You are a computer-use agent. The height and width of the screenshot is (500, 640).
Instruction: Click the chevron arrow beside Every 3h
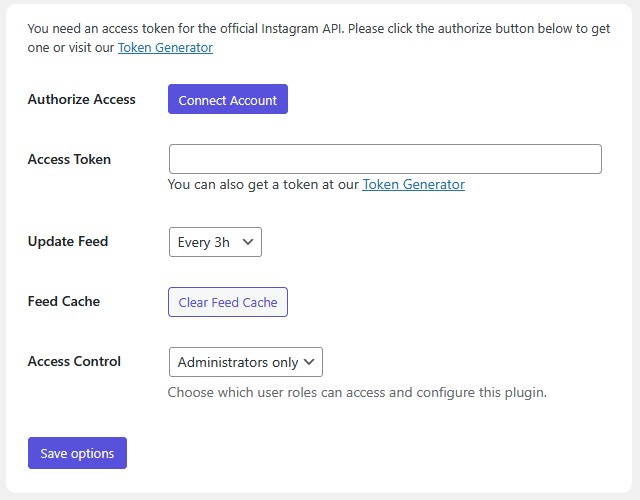249,242
